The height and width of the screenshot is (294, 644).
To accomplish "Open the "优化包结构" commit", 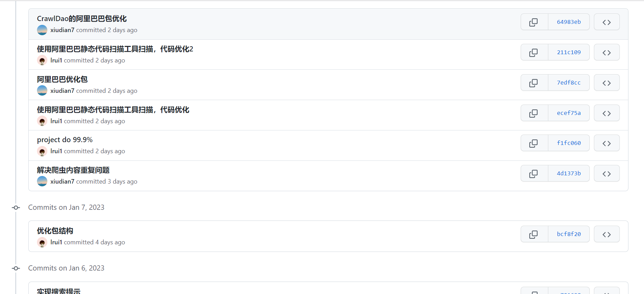I will tap(55, 231).
